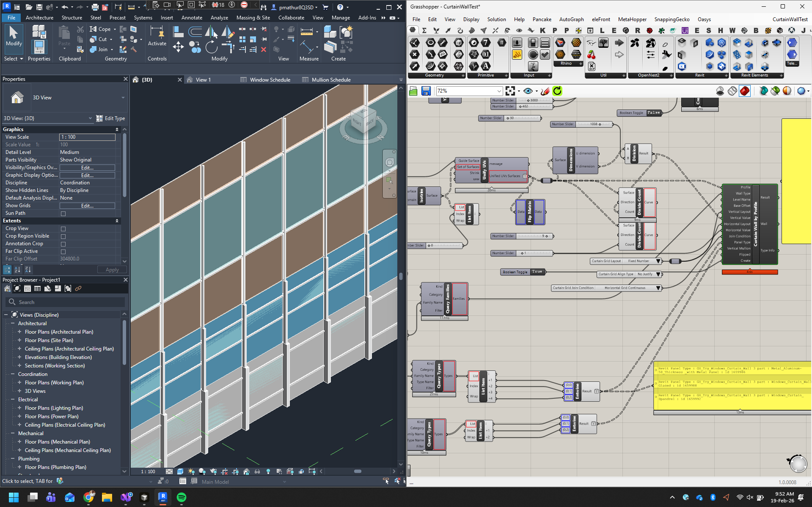The width and height of the screenshot is (812, 507).
Task: Expand the Select dropdown under Modify
Action: tap(14, 59)
